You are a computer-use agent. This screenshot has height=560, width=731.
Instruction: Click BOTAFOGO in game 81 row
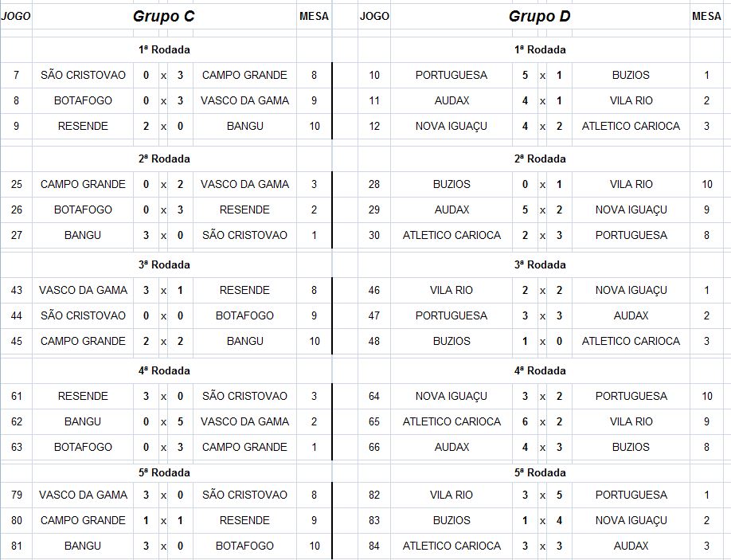244,546
